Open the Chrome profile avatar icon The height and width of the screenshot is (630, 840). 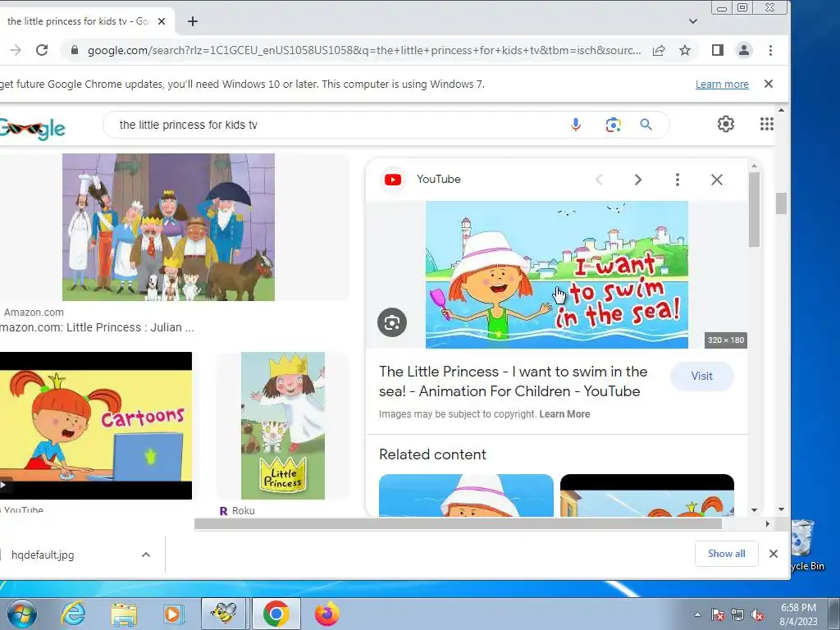pos(743,50)
